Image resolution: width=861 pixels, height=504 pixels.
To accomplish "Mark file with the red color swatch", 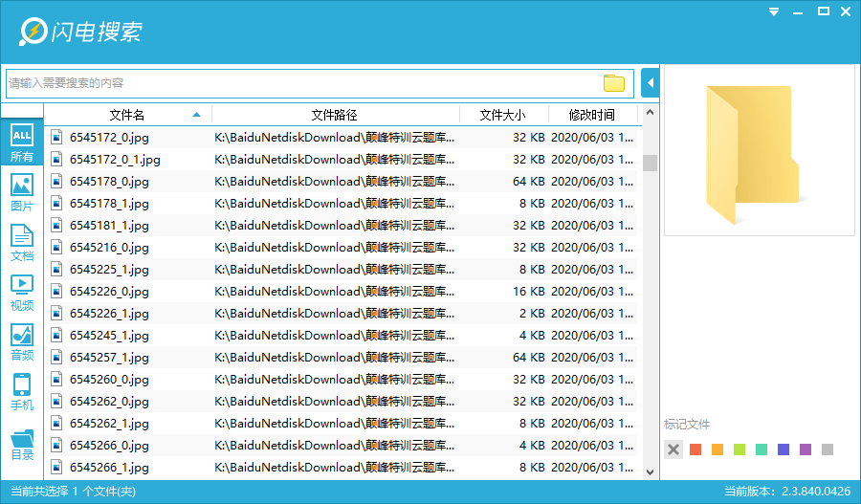I will pos(695,449).
